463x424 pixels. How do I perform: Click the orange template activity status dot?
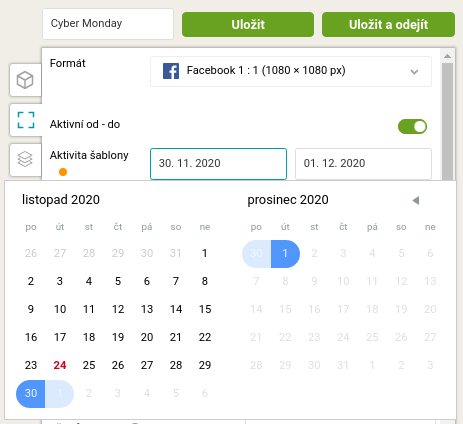63,172
